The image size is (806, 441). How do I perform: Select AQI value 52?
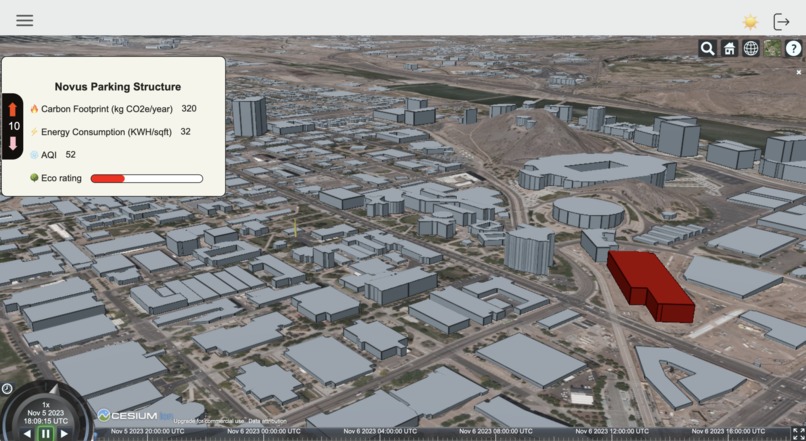pyautogui.click(x=70, y=154)
